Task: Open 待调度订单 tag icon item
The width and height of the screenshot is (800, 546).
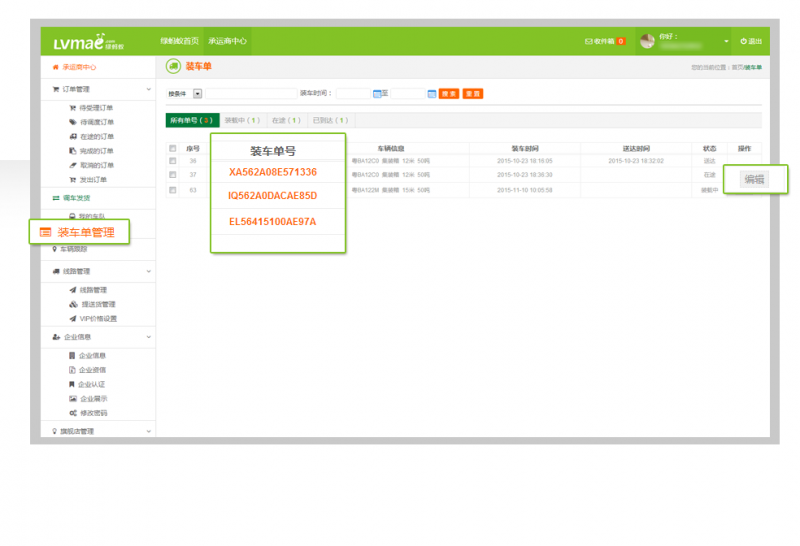Action: pos(92,122)
